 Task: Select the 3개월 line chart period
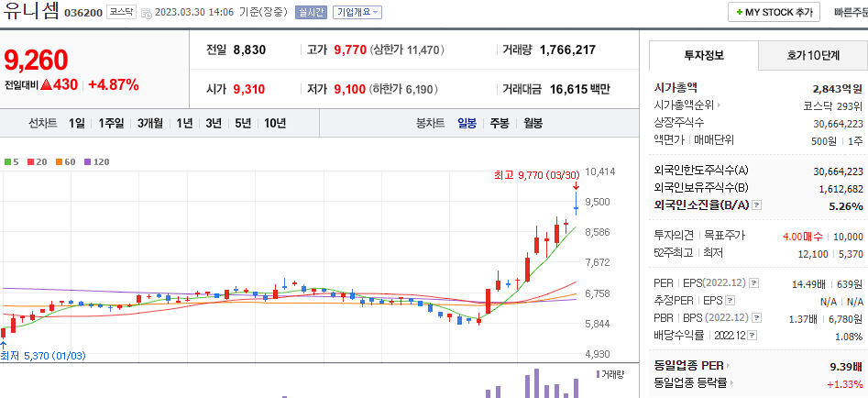[x=150, y=124]
